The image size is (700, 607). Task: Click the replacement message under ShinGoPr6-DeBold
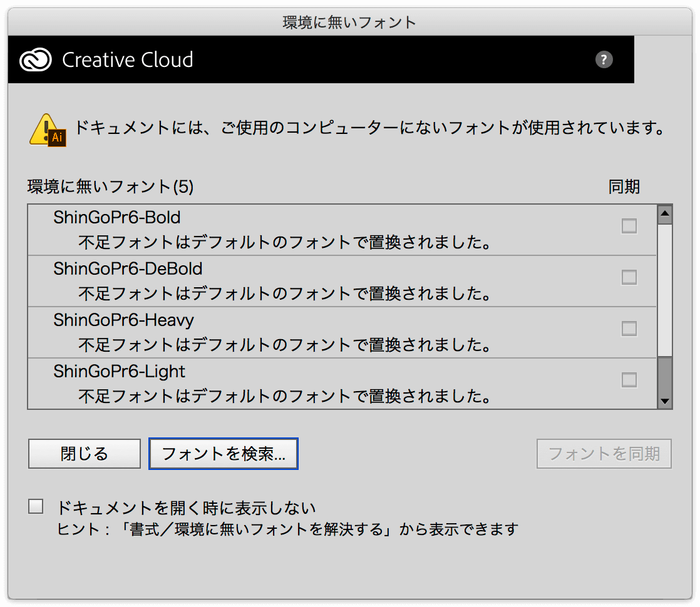pyautogui.click(x=285, y=293)
